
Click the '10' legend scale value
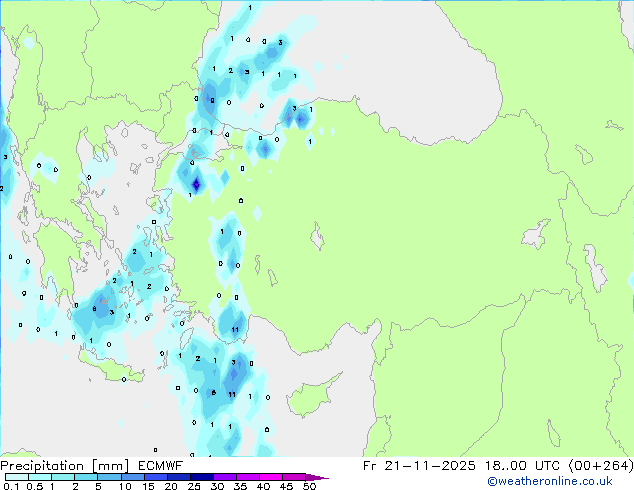tap(125, 486)
